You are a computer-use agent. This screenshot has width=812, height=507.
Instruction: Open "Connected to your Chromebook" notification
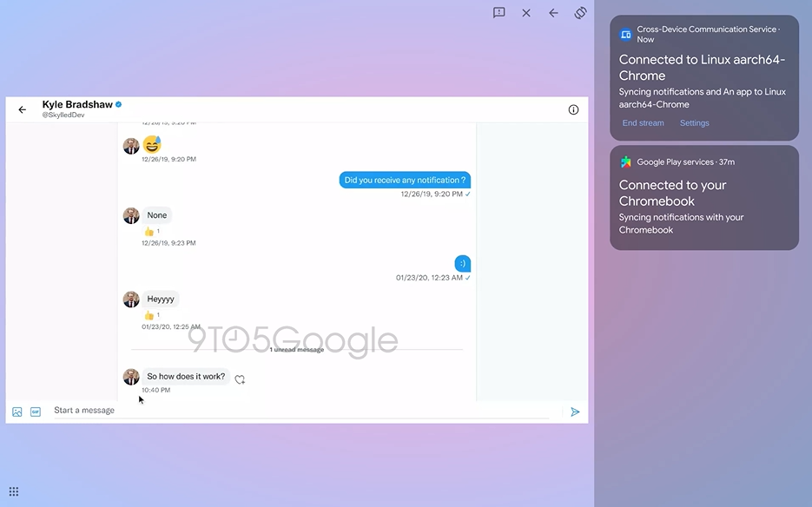(704, 198)
